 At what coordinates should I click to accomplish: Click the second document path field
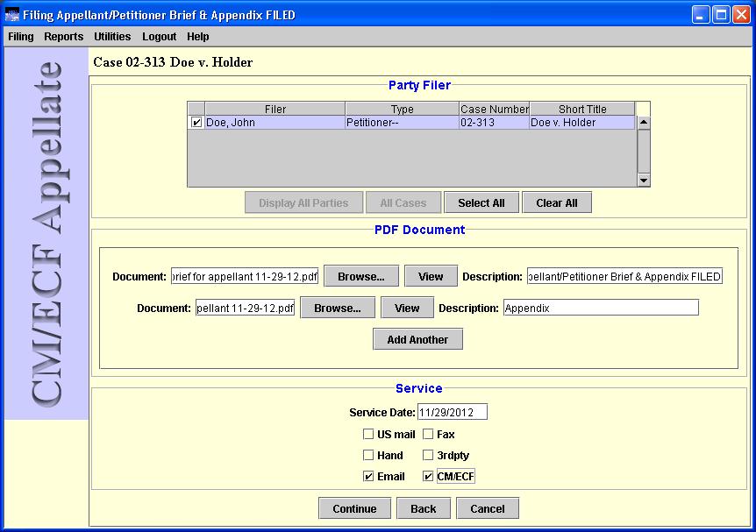click(x=245, y=308)
